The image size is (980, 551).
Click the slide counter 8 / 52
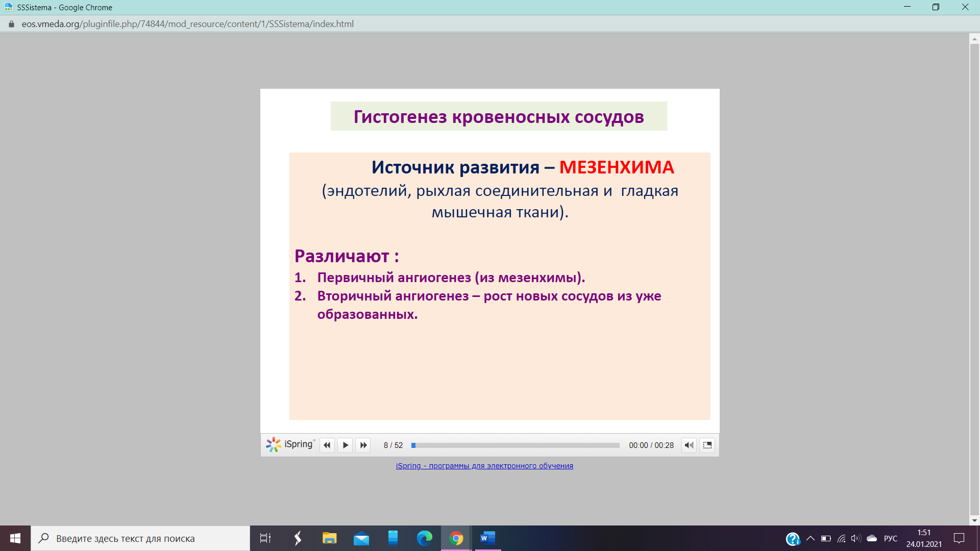393,445
